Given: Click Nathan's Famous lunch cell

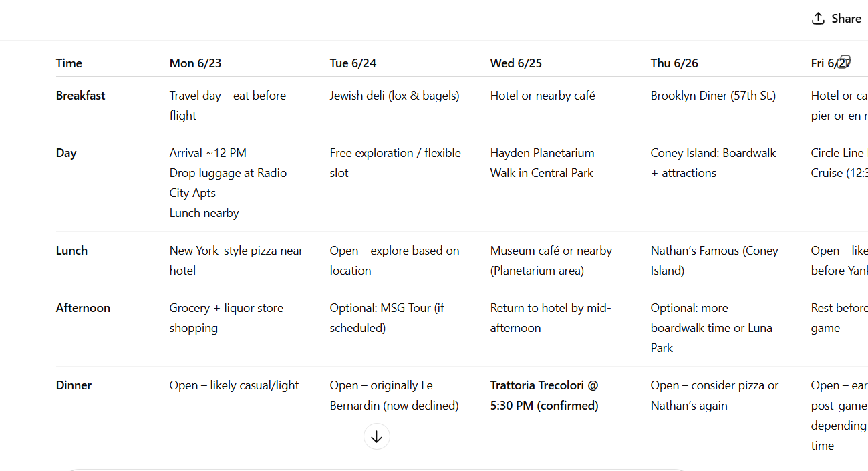Looking at the screenshot, I should click(714, 261).
